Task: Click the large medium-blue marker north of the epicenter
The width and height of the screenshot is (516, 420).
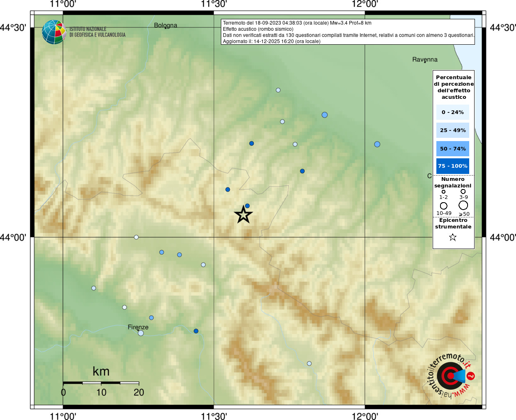Action: click(325, 115)
